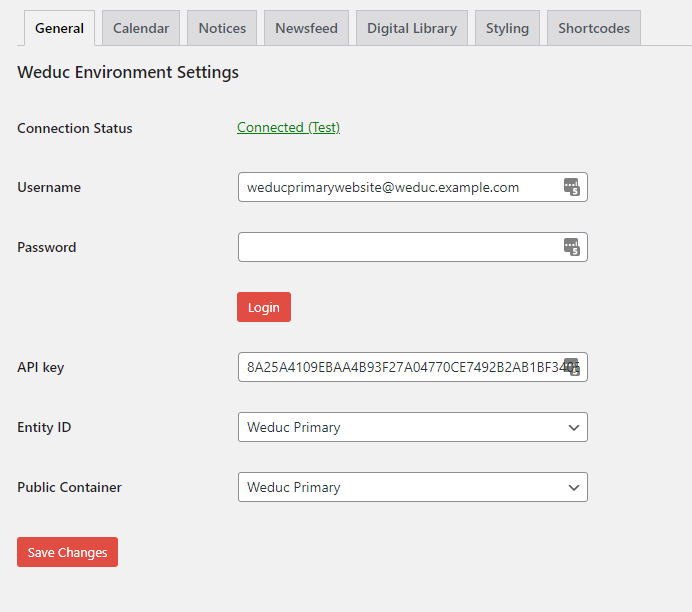Select the Digital Library tab
This screenshot has width=692, height=612.
[411, 28]
